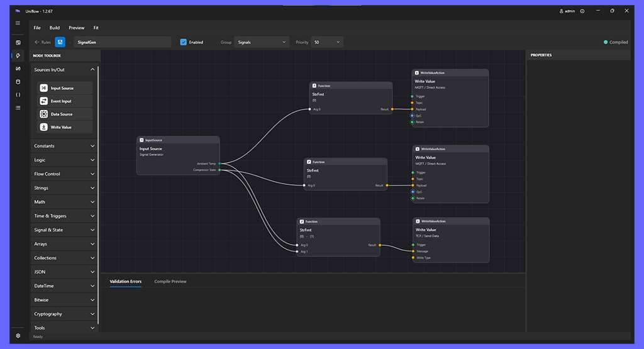This screenshot has height=349, width=644.
Task: Click the Compressor State output port
Action: coord(219,170)
